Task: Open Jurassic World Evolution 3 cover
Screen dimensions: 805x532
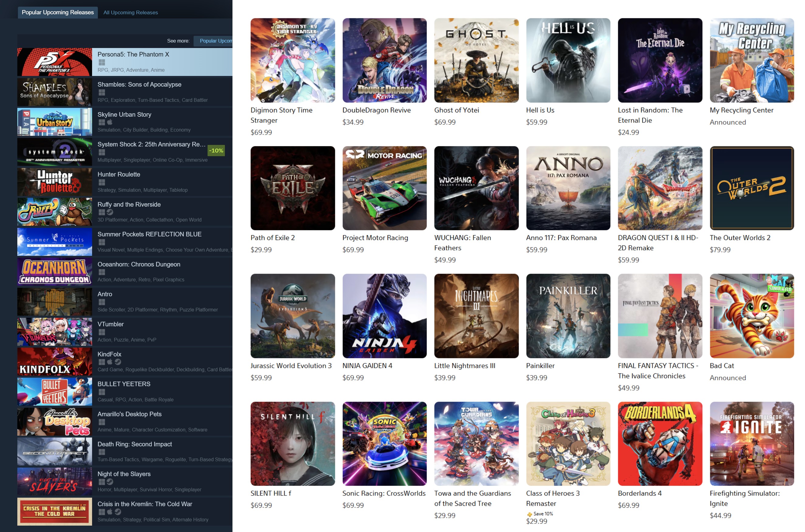Action: [x=293, y=316]
